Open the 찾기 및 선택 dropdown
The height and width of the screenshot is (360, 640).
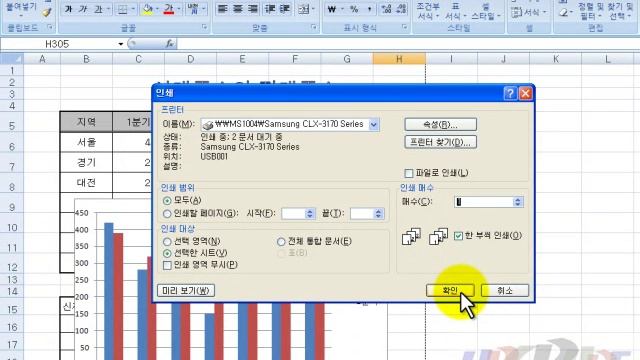point(620,11)
